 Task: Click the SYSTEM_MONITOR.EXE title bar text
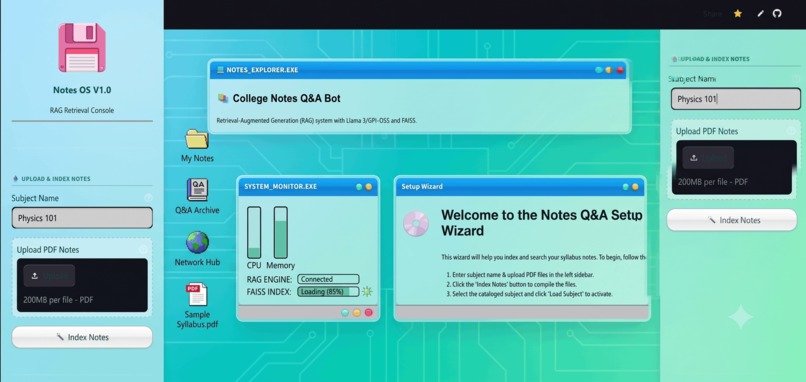(x=281, y=187)
